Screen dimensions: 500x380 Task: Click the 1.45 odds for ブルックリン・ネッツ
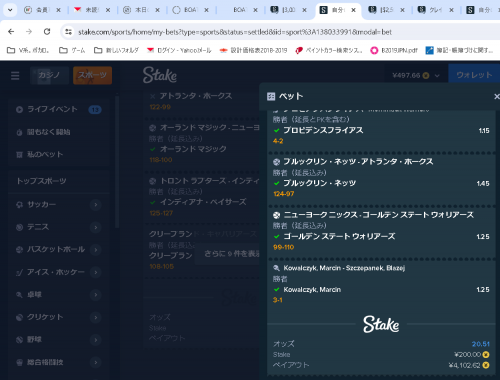click(x=483, y=184)
